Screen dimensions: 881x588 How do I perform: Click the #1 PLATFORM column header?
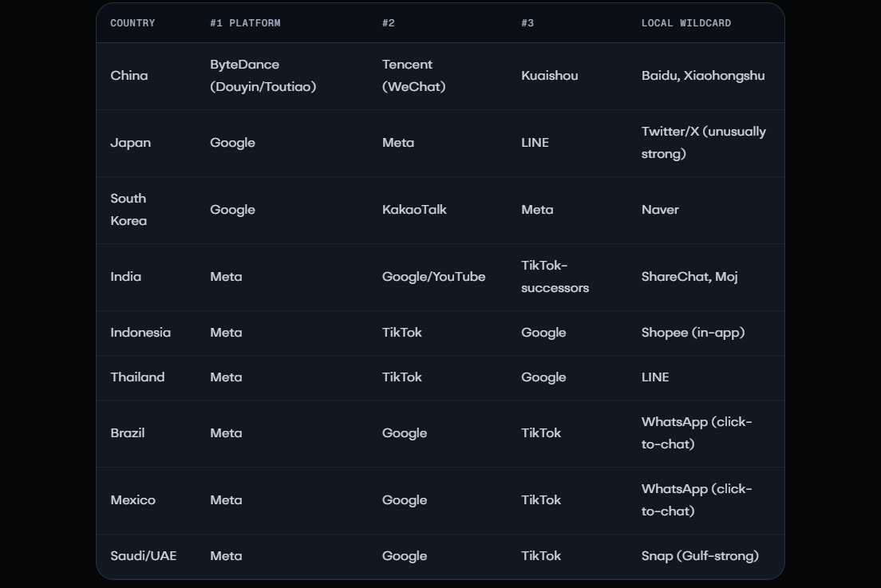[x=245, y=23]
